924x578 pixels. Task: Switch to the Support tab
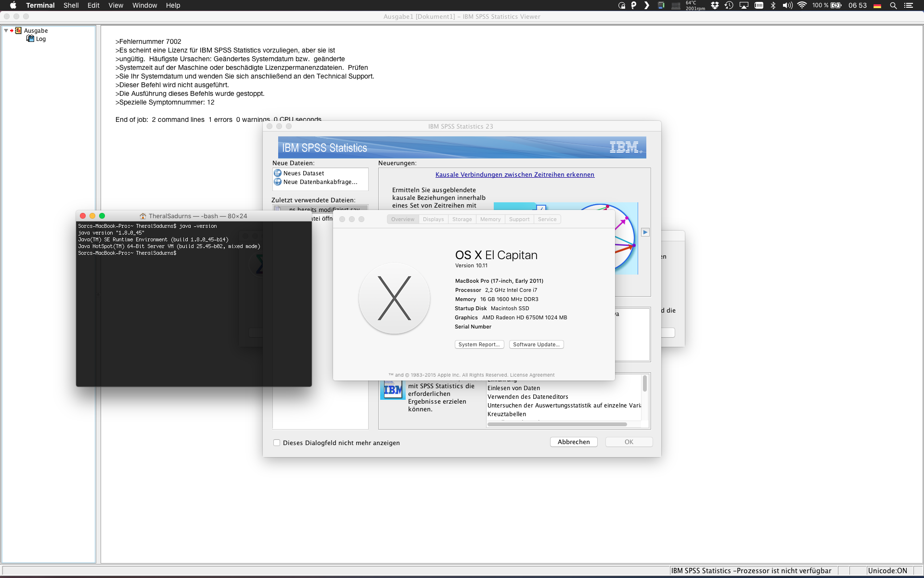pos(519,219)
